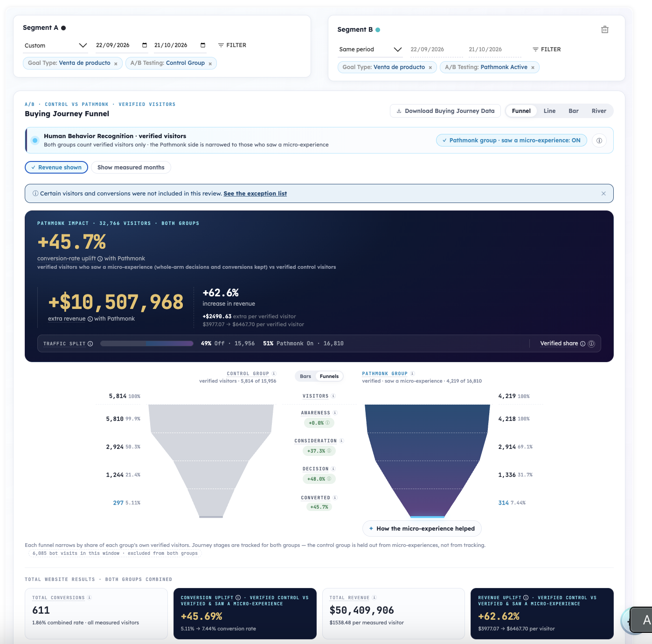Viewport: 652px width, 644px height.
Task: Remove Pathmonk Active filter chip
Action: tap(533, 68)
